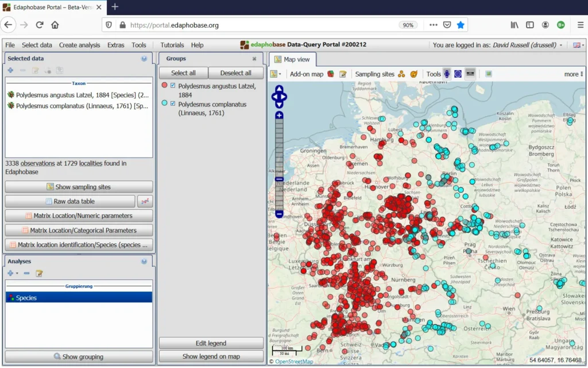The height and width of the screenshot is (368, 588).
Task: Open the Tutorials menu
Action: pyautogui.click(x=172, y=45)
